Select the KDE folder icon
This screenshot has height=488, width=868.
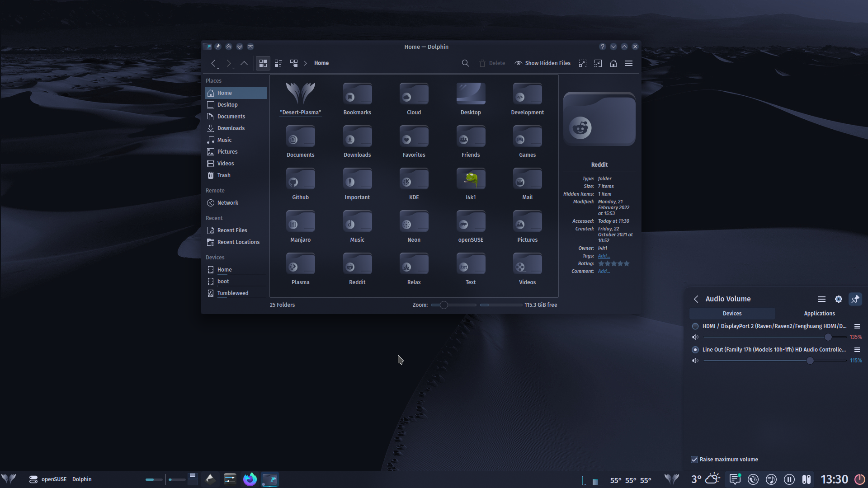point(414,179)
